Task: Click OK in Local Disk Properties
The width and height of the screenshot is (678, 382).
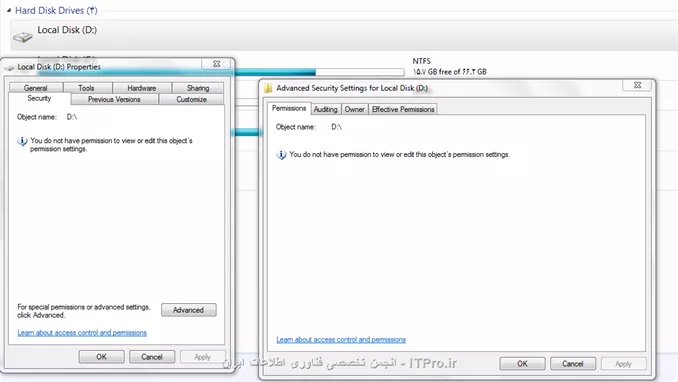Action: 101,357
